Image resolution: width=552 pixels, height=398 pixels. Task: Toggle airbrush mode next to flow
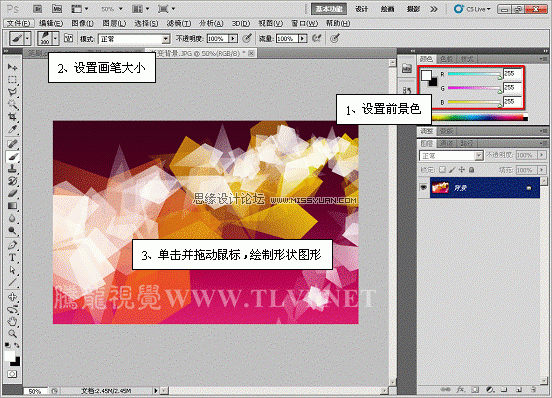click(317, 38)
